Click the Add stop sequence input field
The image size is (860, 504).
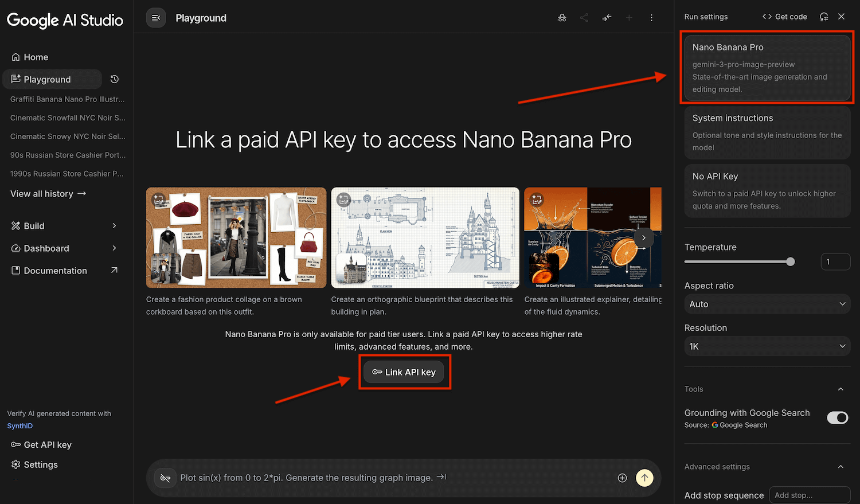tap(810, 494)
